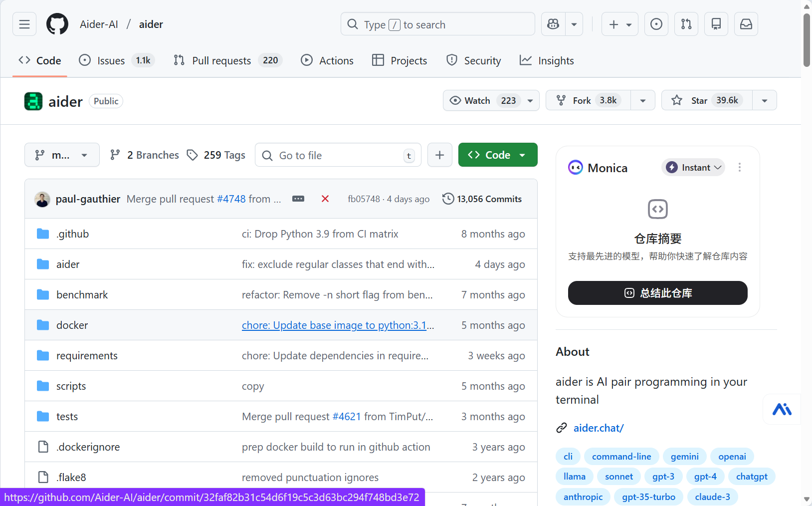Switch to Projects tab
Screen dimensions: 812x506
pos(400,60)
